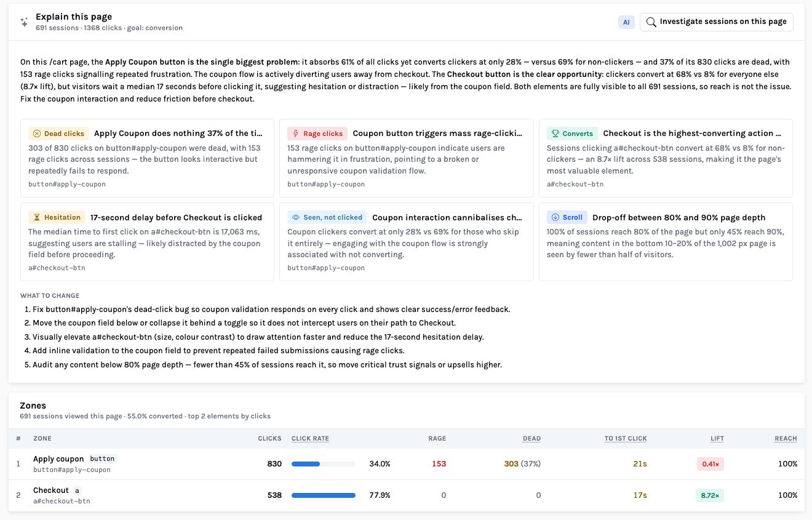Image resolution: width=812 pixels, height=520 pixels.
Task: Click the Rage clicks badge
Action: click(317, 134)
